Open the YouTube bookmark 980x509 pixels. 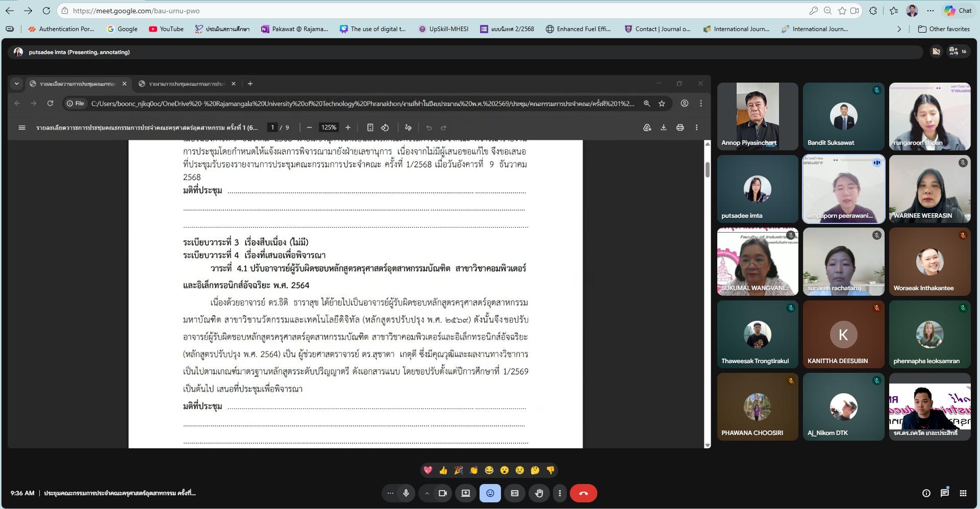166,29
